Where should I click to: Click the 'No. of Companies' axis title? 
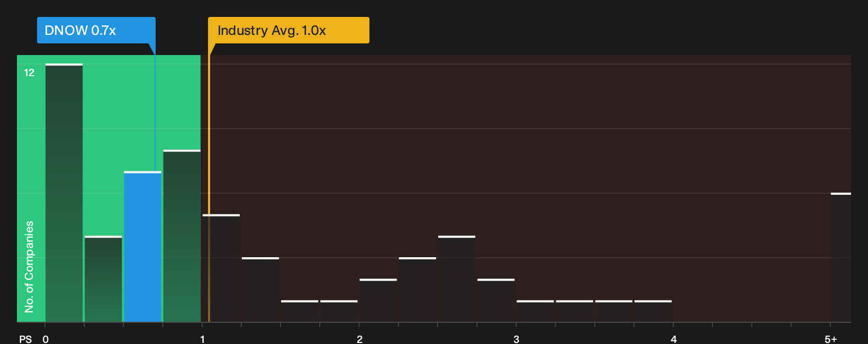coord(29,267)
